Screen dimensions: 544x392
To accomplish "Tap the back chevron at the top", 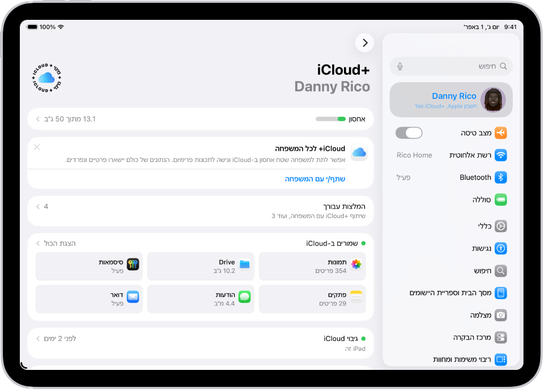I will coord(364,42).
